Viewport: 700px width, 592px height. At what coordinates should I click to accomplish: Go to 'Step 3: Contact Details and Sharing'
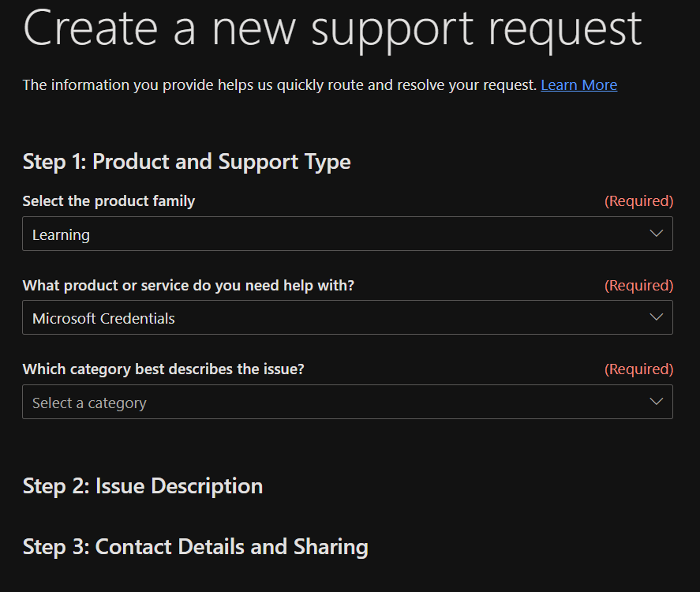click(195, 546)
